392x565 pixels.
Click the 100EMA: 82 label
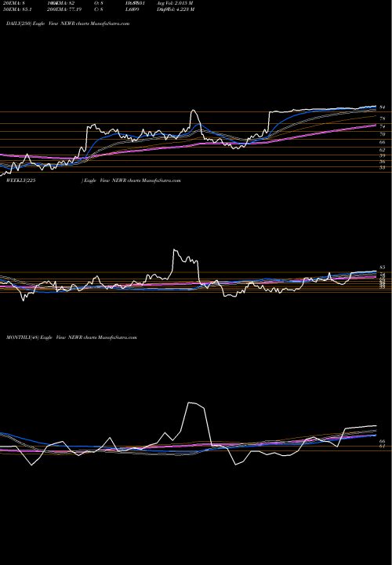62,3
